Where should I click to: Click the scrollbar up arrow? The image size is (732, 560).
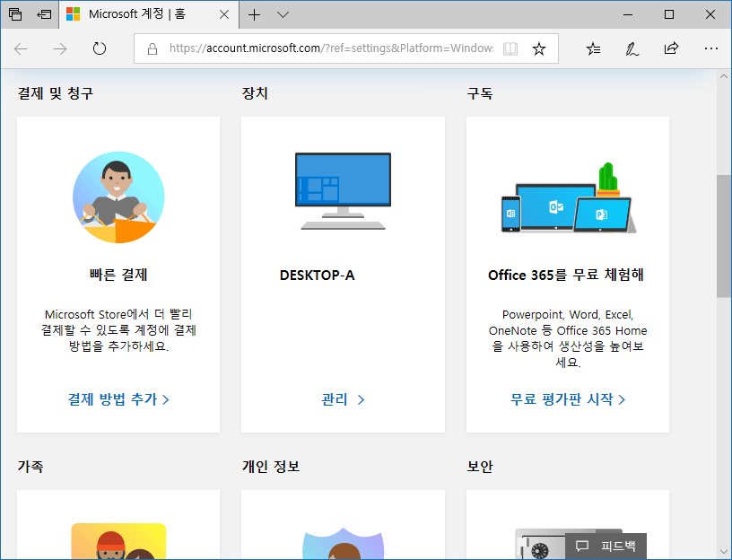[724, 76]
